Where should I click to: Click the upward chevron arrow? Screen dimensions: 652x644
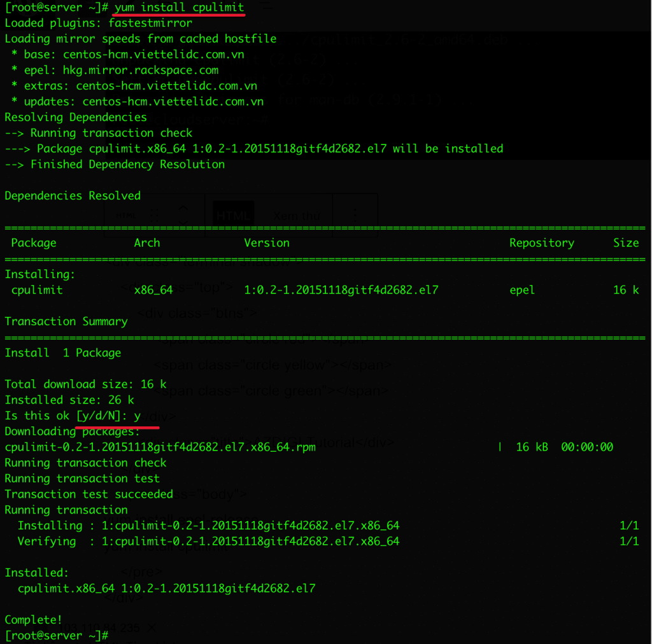pos(183,208)
